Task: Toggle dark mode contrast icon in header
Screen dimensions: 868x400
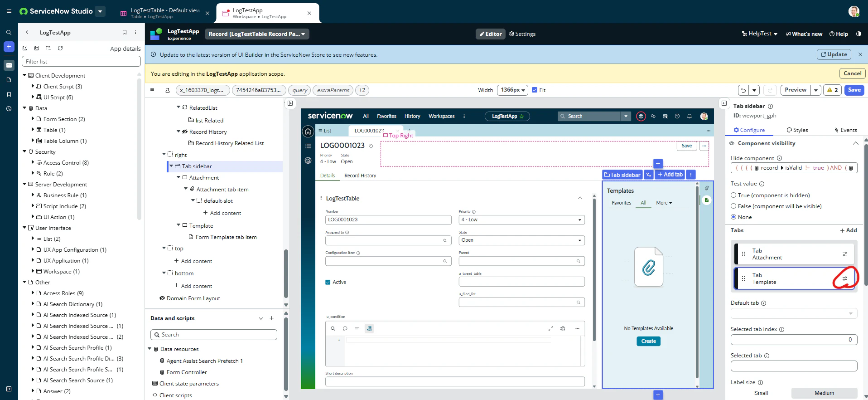Action: pyautogui.click(x=858, y=34)
